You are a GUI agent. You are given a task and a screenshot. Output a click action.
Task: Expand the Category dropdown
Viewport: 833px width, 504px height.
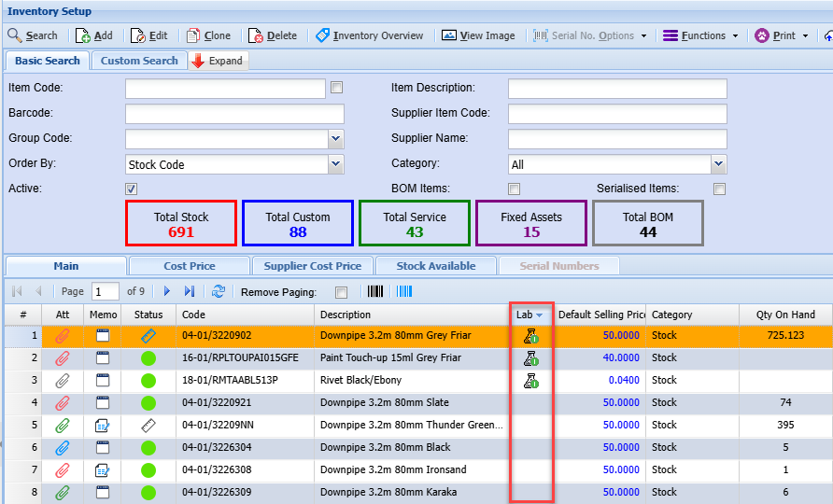(718, 164)
